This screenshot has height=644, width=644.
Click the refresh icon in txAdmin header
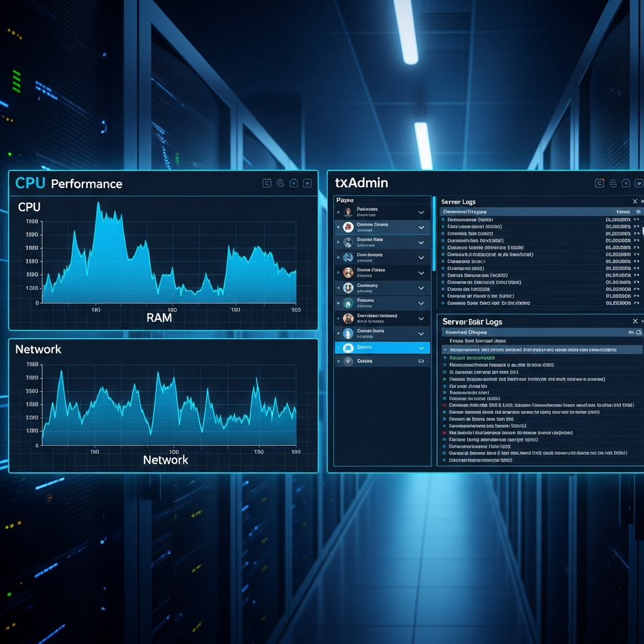click(x=599, y=183)
